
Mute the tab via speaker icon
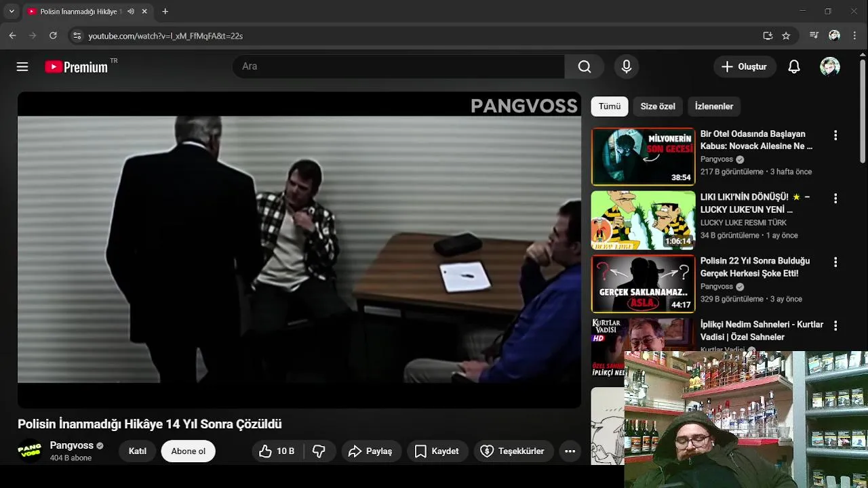click(130, 12)
